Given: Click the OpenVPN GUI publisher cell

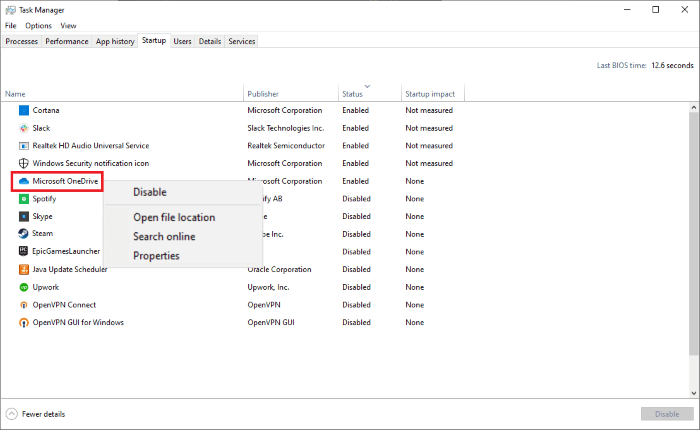Looking at the screenshot, I should (271, 322).
